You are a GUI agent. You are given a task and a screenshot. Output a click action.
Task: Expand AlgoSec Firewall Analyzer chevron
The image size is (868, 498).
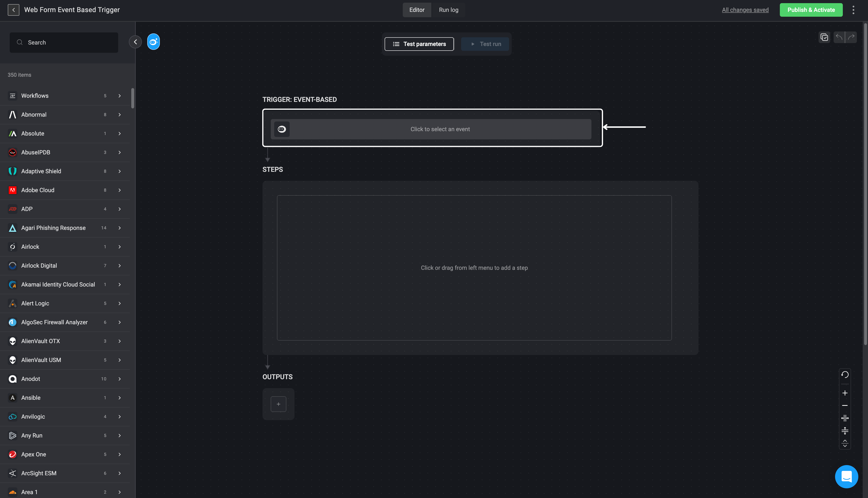(119, 322)
